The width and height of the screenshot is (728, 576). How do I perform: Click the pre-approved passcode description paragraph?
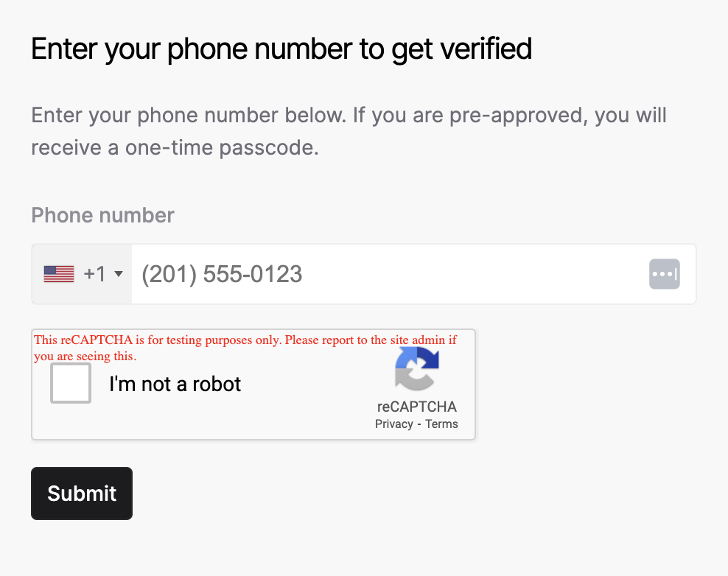349,132
